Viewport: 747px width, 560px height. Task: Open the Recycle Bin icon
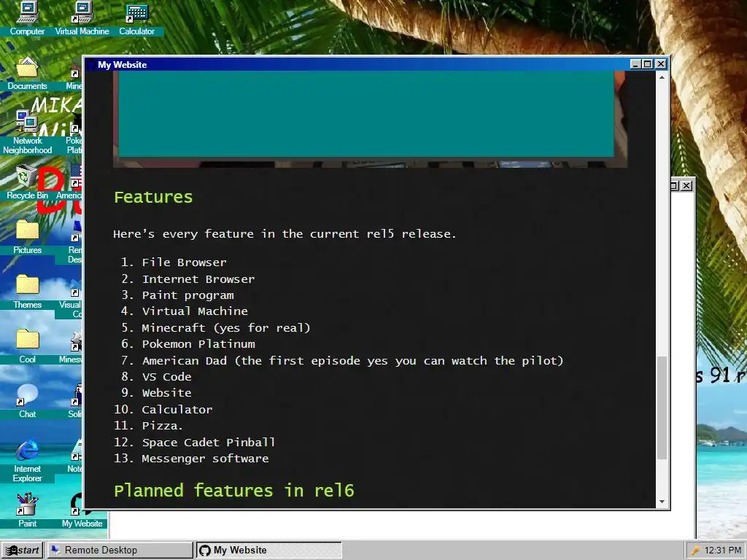[x=27, y=182]
